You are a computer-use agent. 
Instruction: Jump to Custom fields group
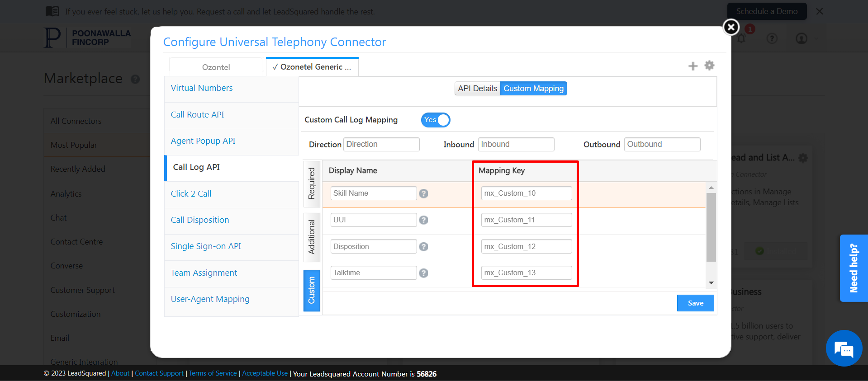tap(312, 291)
